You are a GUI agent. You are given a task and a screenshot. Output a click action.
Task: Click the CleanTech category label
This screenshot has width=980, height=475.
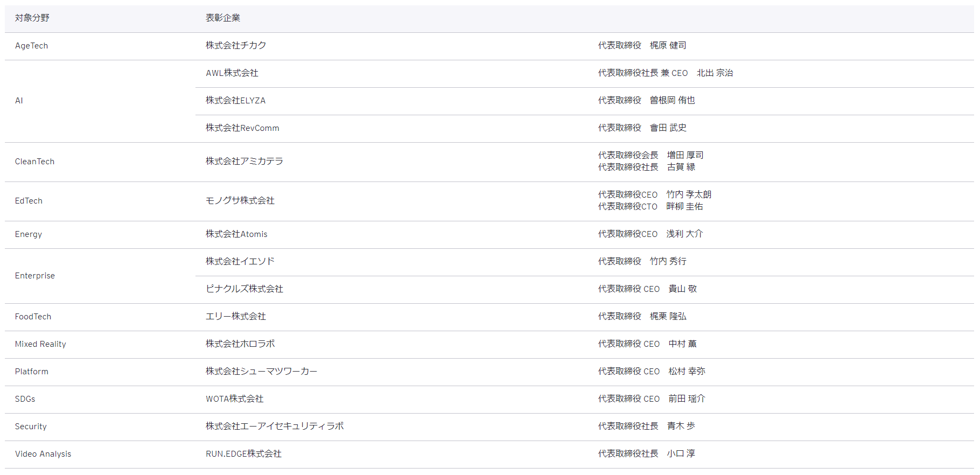click(x=35, y=162)
